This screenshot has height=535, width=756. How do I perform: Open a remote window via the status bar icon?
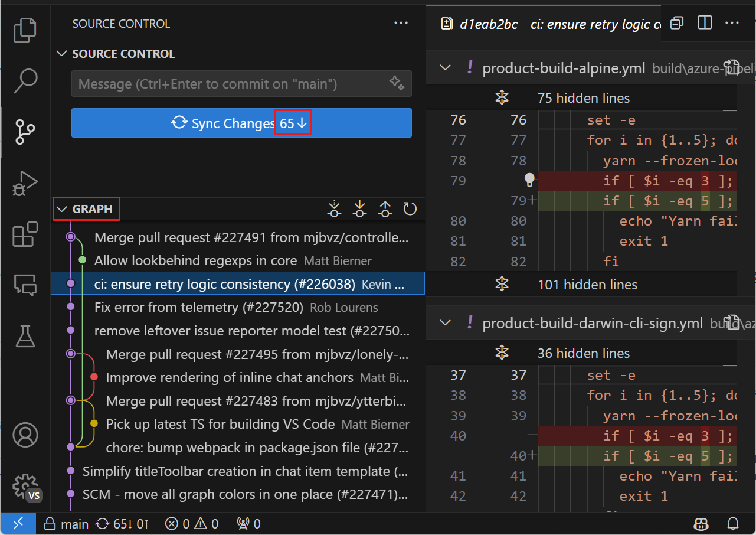pos(18,523)
